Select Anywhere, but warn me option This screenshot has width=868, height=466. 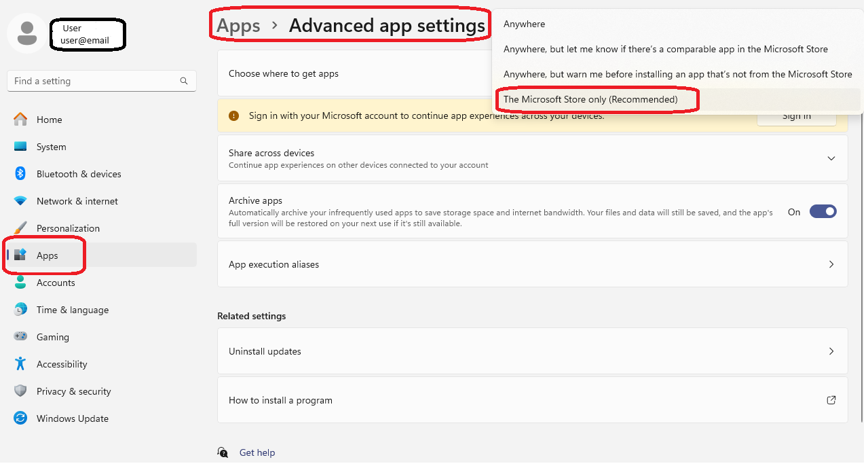(x=677, y=74)
